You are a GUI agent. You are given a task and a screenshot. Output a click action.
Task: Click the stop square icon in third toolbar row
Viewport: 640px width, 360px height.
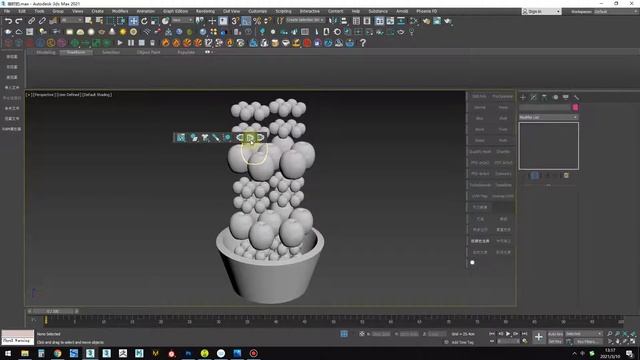(x=142, y=42)
